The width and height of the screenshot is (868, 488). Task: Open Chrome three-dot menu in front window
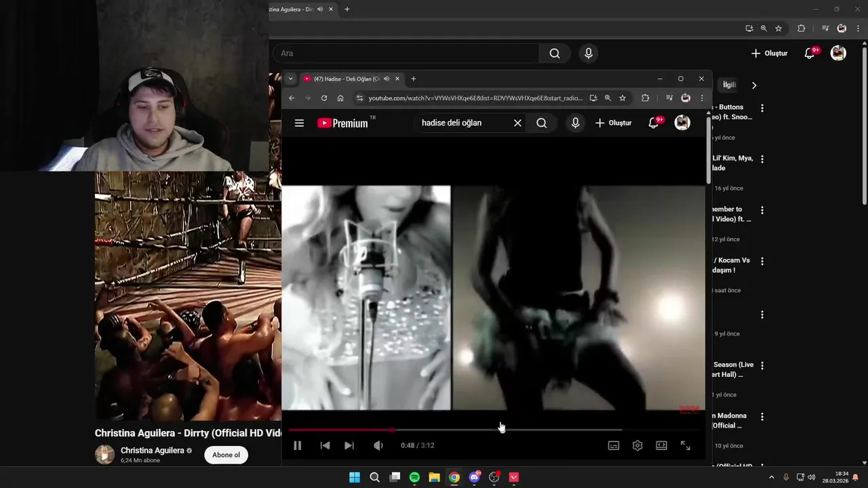[702, 98]
